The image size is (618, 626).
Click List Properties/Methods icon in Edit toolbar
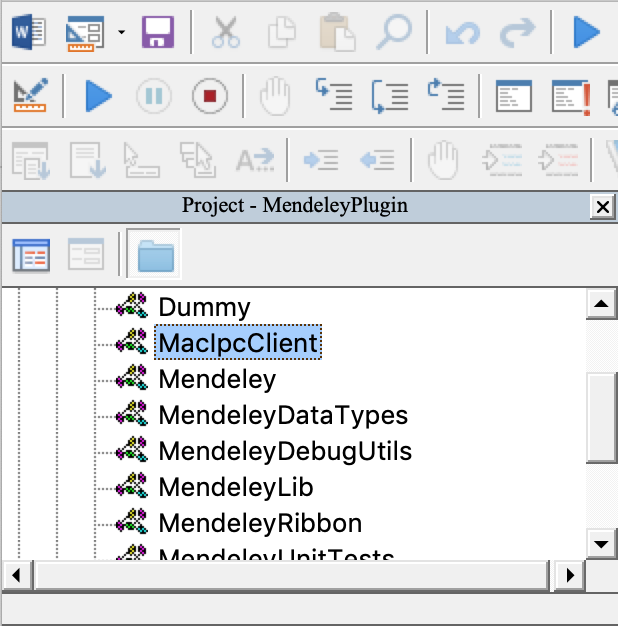pos(31,160)
